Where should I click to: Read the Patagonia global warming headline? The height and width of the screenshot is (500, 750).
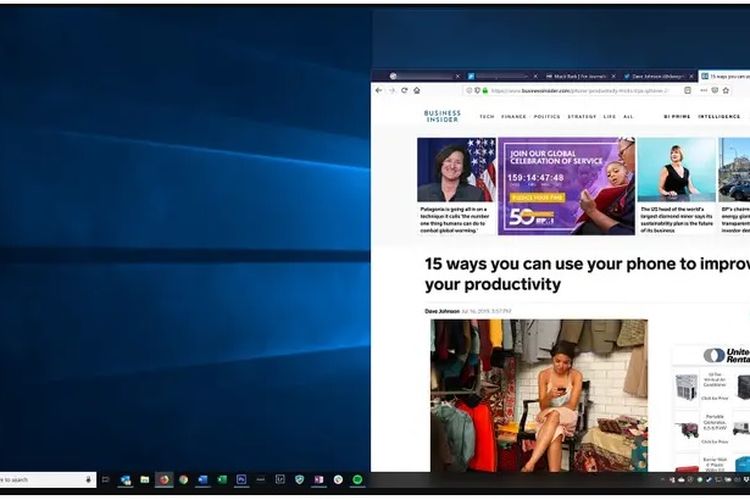coord(454,220)
